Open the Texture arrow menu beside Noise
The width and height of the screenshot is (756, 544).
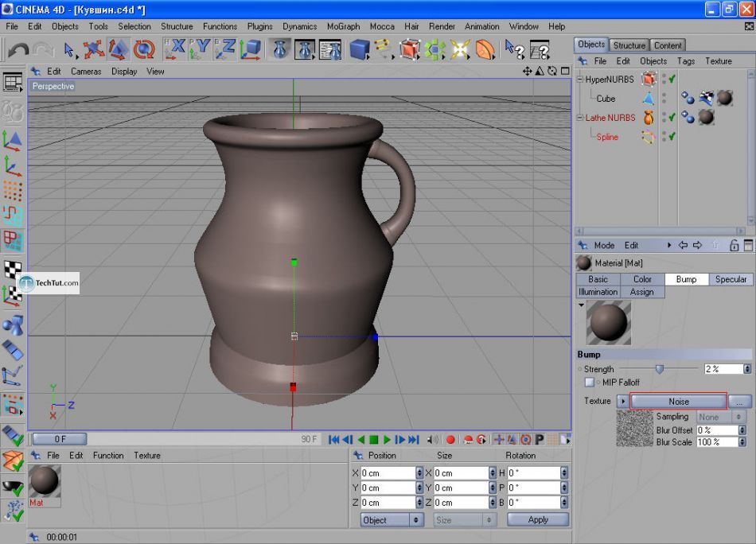pyautogui.click(x=622, y=402)
